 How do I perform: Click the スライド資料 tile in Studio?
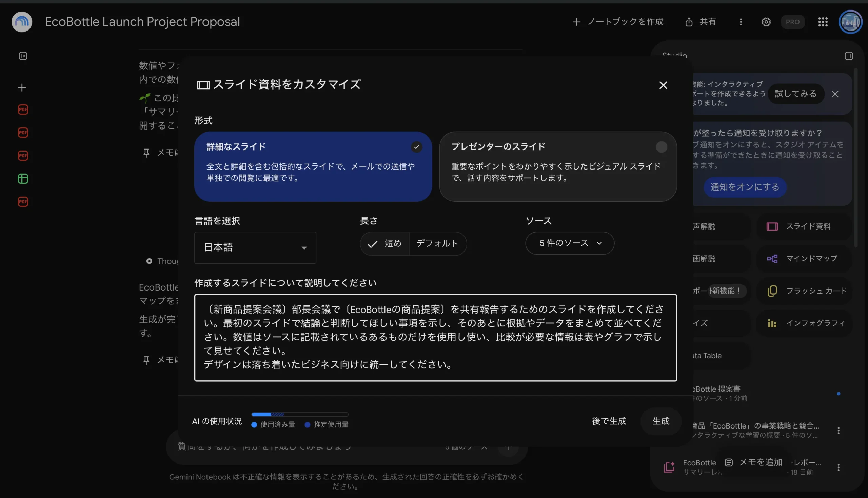[x=804, y=226]
